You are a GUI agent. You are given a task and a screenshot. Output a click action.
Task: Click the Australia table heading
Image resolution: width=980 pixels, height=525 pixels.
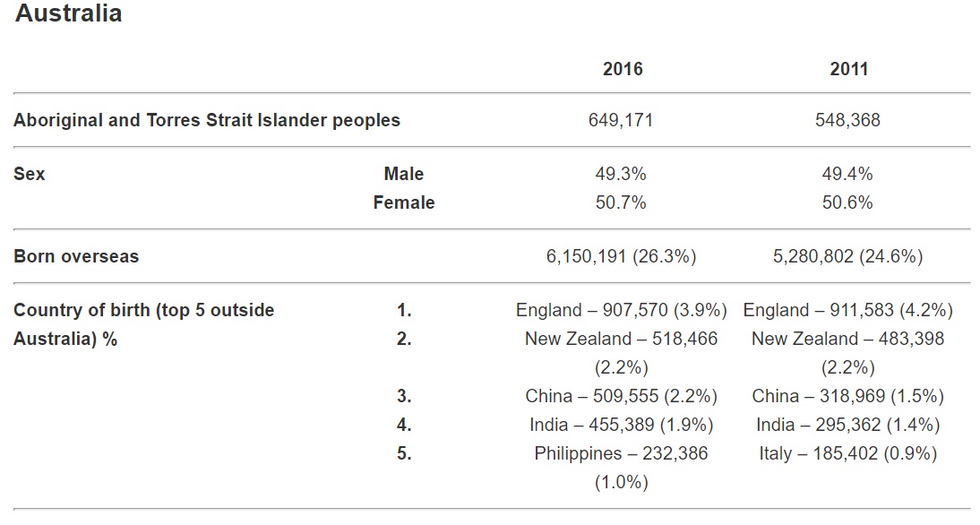(69, 14)
